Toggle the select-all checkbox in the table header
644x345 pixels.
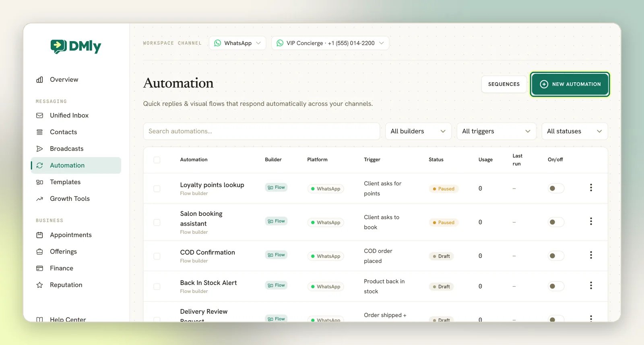157,160
